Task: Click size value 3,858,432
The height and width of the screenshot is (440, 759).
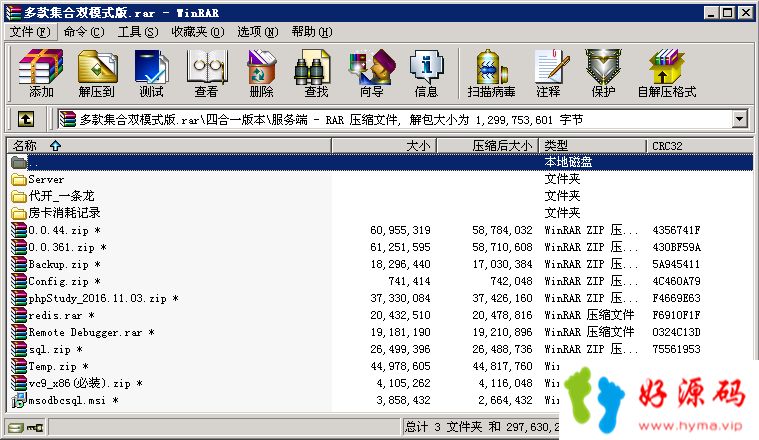Action: [403, 400]
